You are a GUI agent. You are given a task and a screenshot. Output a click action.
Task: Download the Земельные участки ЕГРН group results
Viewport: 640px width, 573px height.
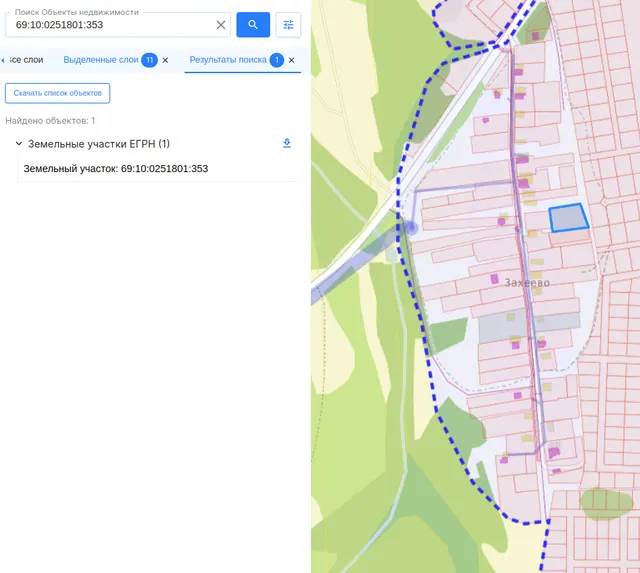point(287,143)
